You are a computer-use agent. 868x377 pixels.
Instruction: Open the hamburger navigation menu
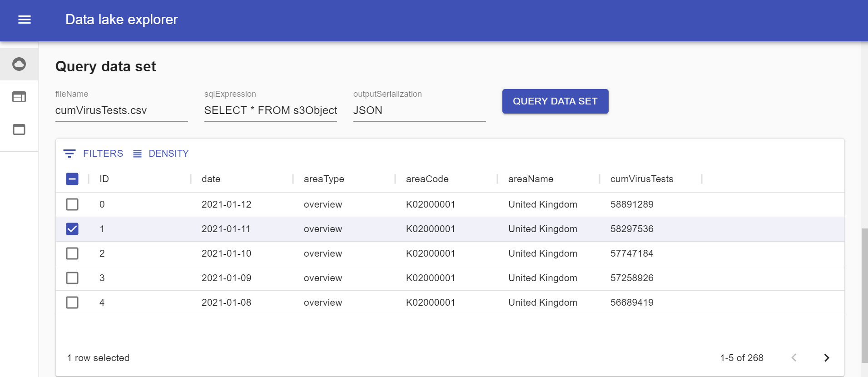coord(25,20)
